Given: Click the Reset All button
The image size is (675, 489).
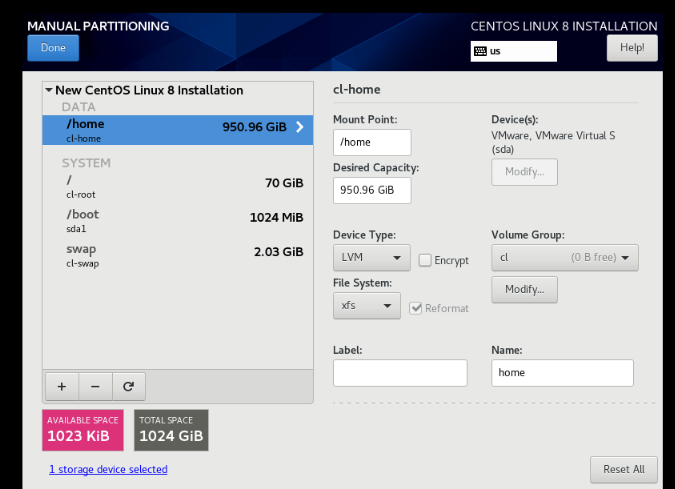Looking at the screenshot, I should point(624,469).
